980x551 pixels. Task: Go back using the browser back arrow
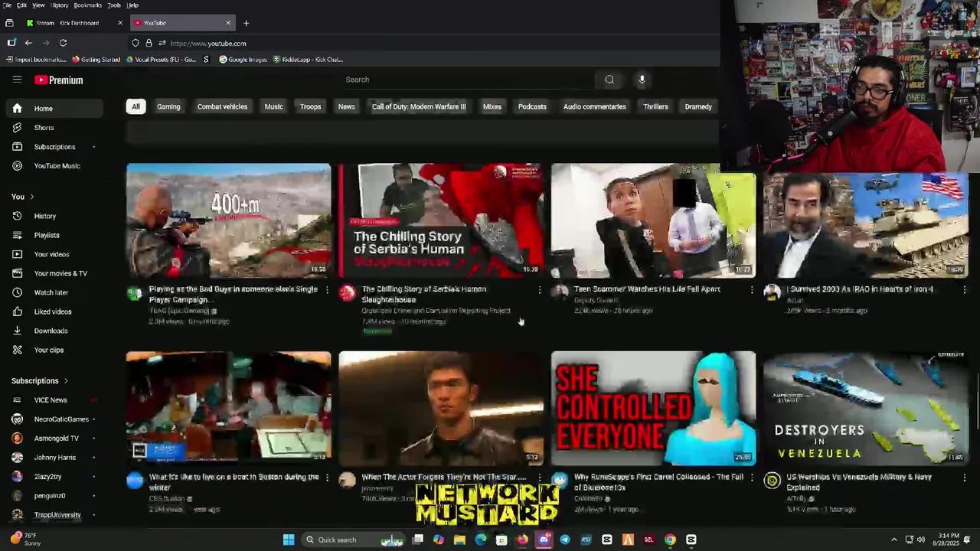tap(28, 43)
